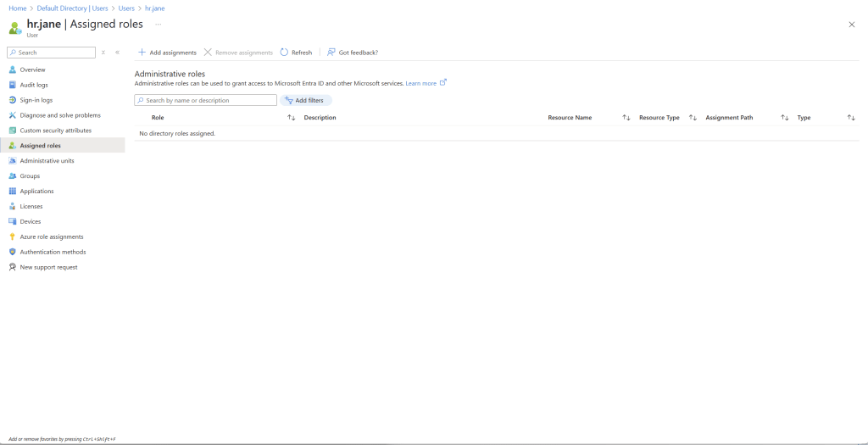Click Add assignments button
Image resolution: width=868 pixels, height=445 pixels.
click(167, 53)
